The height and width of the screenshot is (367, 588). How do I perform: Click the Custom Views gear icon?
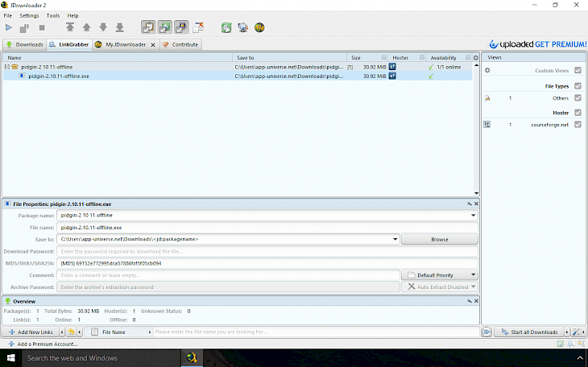coord(487,70)
